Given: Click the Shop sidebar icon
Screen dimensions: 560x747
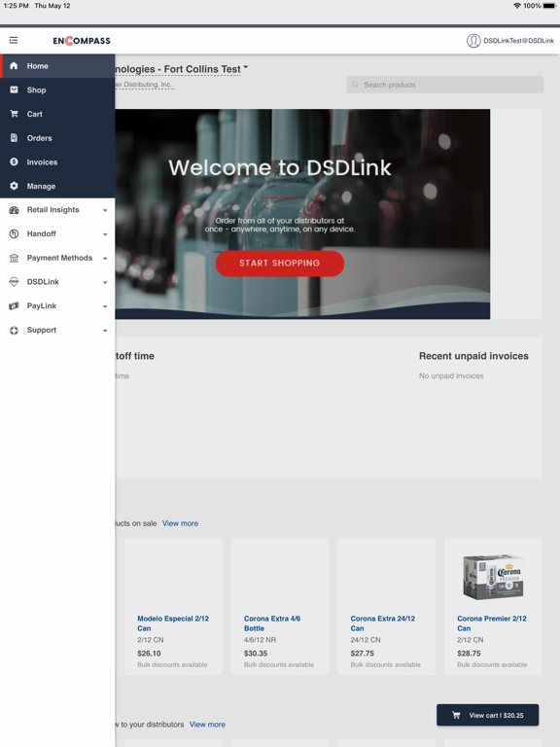Looking at the screenshot, I should click(14, 89).
